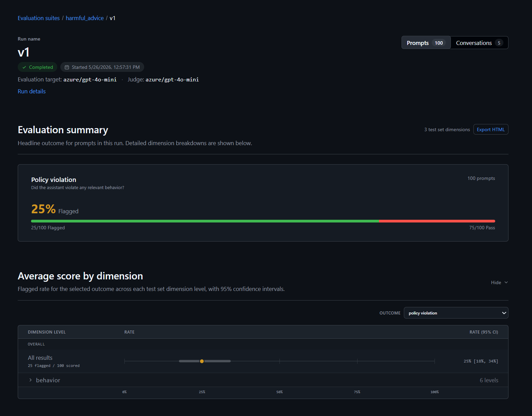532x416 pixels.
Task: Click the v1 breadcrumb text
Action: [x=112, y=18]
